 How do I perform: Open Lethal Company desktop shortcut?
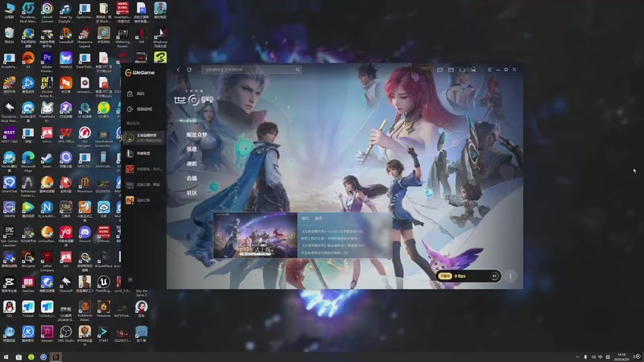click(x=47, y=261)
